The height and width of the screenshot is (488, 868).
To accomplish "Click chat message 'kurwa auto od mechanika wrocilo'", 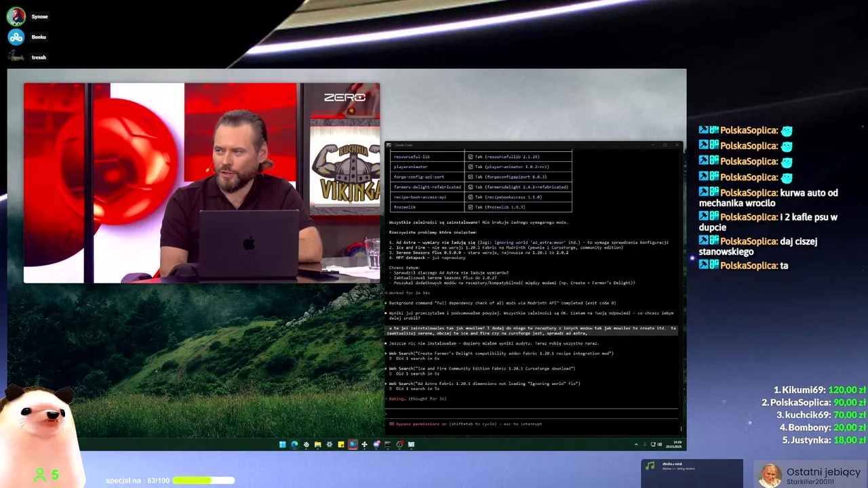I will [768, 198].
